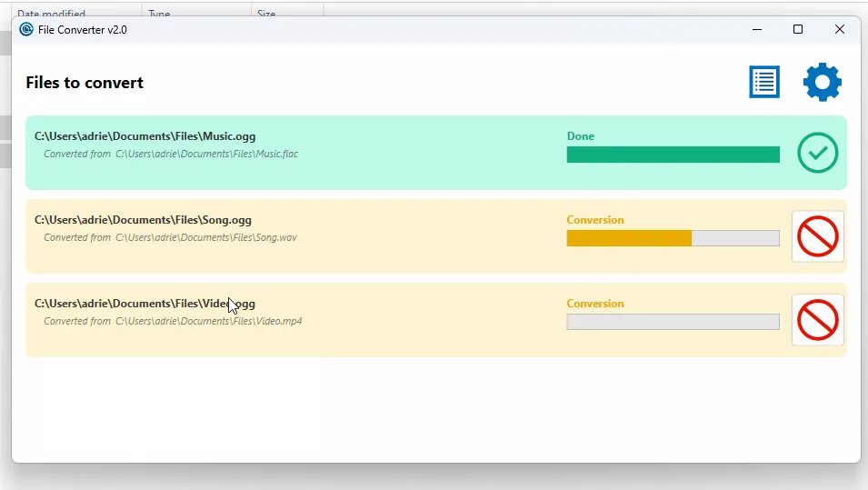Image resolution: width=868 pixels, height=490 pixels.
Task: Click the Song.wav source path text
Action: click(x=170, y=237)
